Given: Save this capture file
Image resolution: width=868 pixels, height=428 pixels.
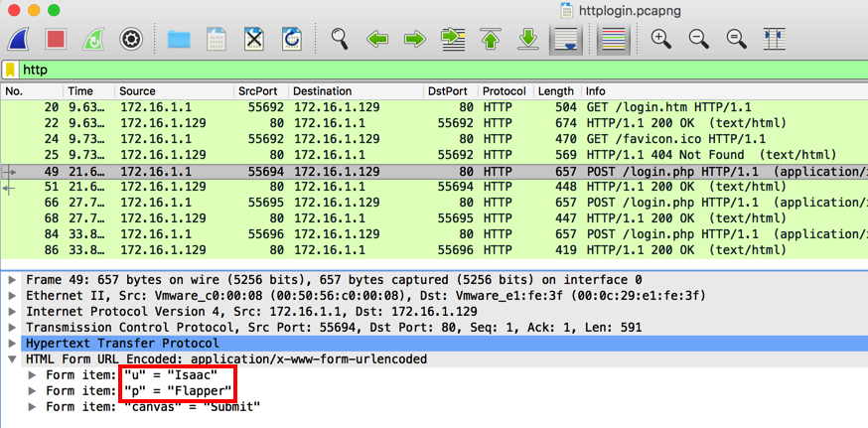Looking at the screenshot, I should pyautogui.click(x=217, y=40).
